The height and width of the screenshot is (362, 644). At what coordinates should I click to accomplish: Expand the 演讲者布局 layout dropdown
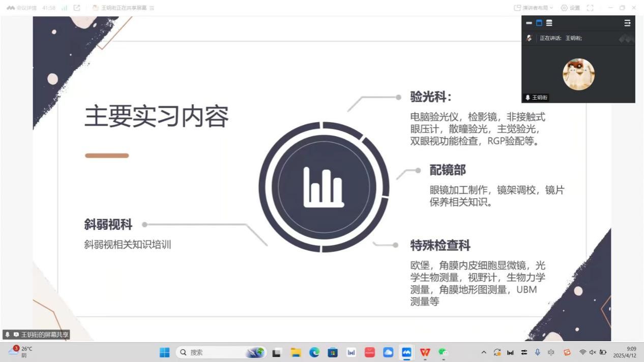point(534,8)
